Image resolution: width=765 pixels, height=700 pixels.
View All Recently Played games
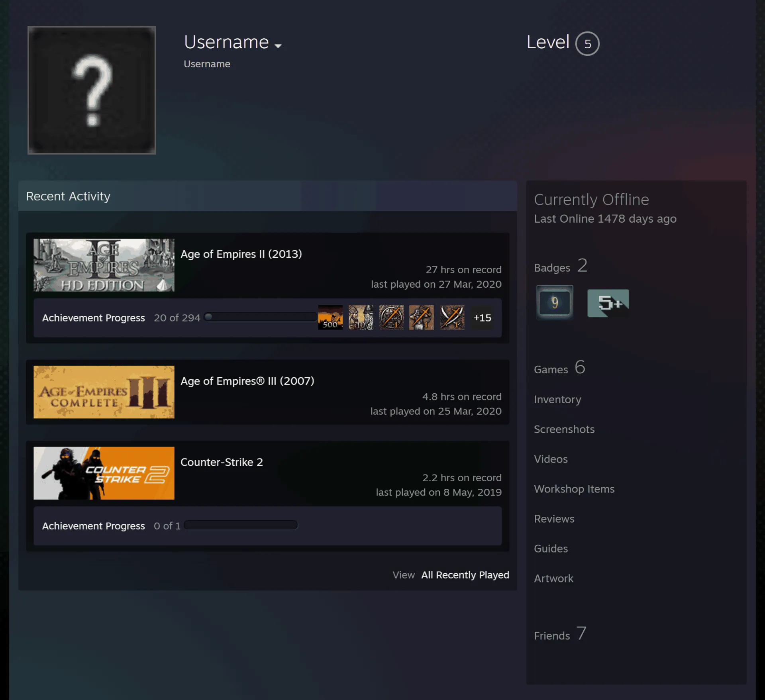[x=465, y=575]
